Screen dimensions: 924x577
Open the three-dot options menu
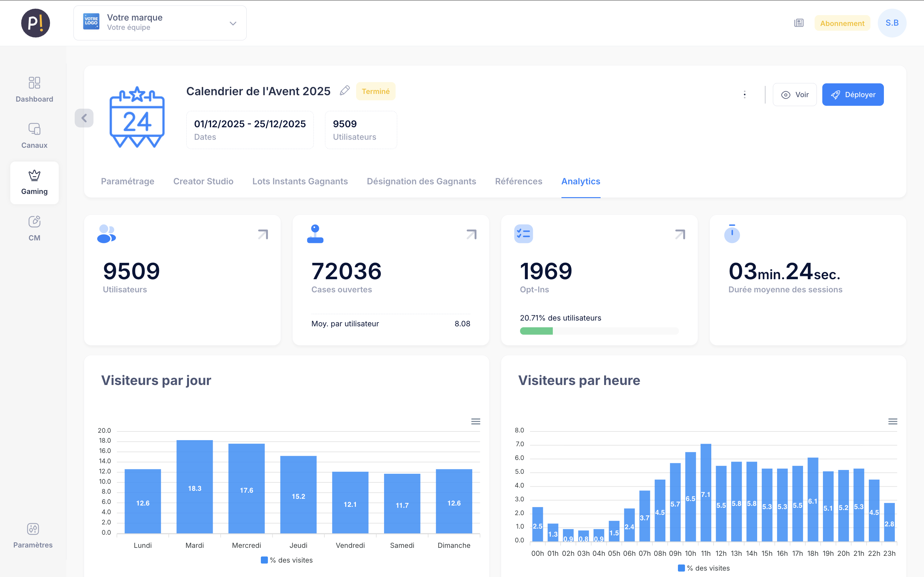(744, 94)
